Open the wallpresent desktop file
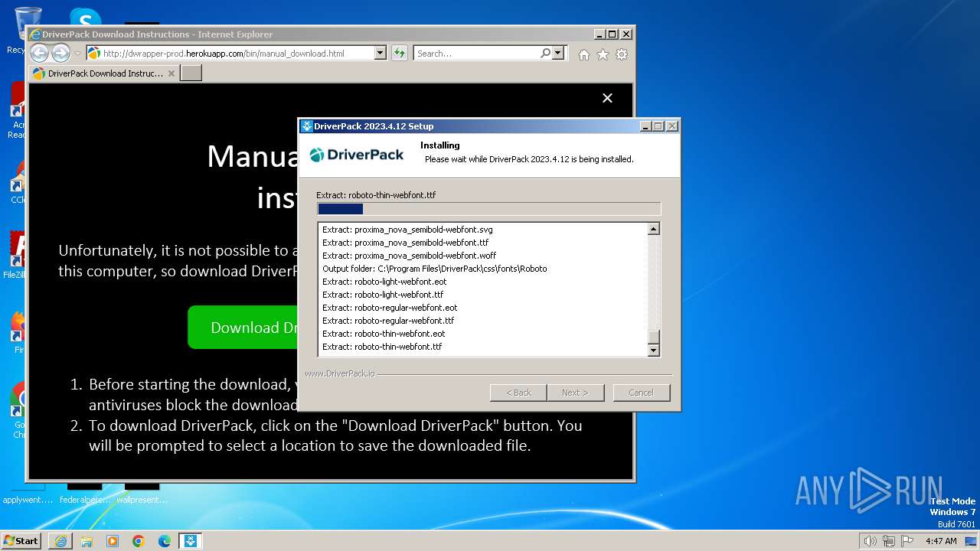This screenshot has height=551, width=980. point(142,494)
